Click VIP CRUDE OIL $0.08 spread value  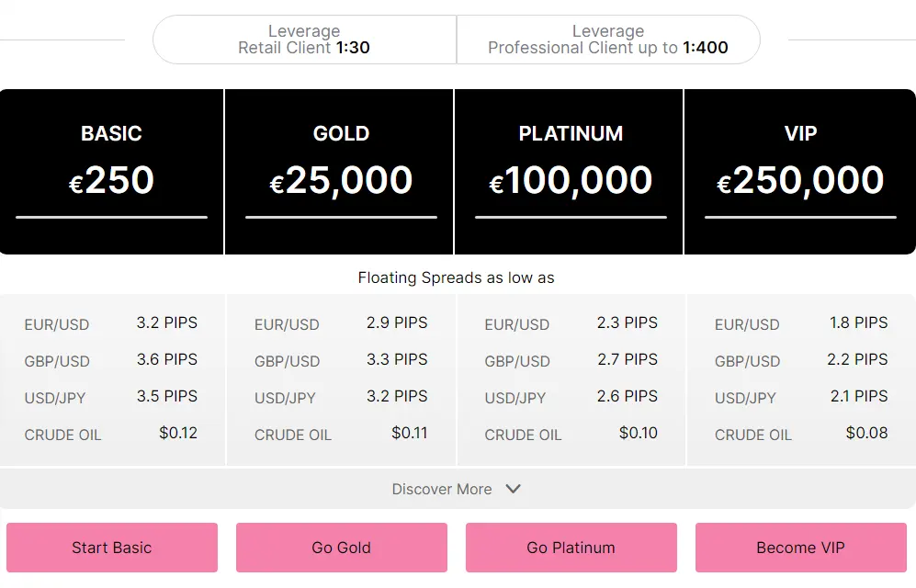866,433
